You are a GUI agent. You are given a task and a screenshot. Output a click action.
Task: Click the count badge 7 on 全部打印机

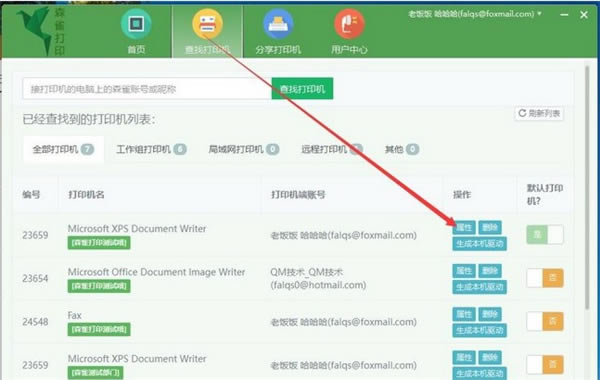[x=87, y=149]
